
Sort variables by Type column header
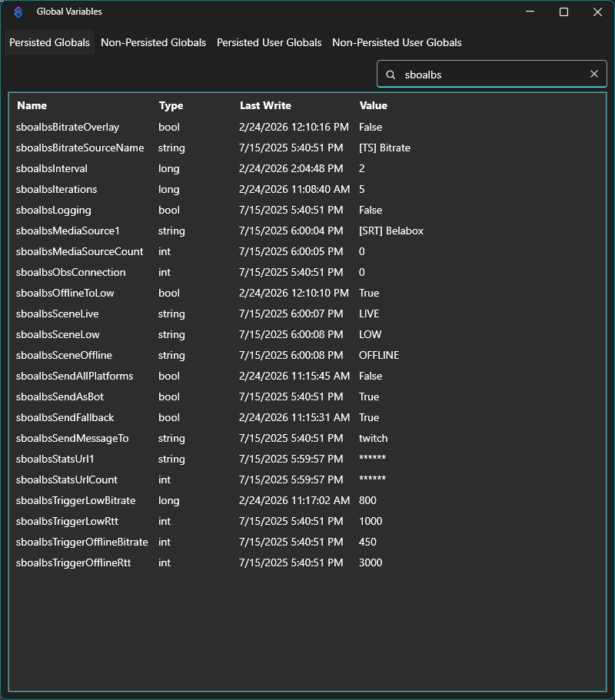pos(171,105)
